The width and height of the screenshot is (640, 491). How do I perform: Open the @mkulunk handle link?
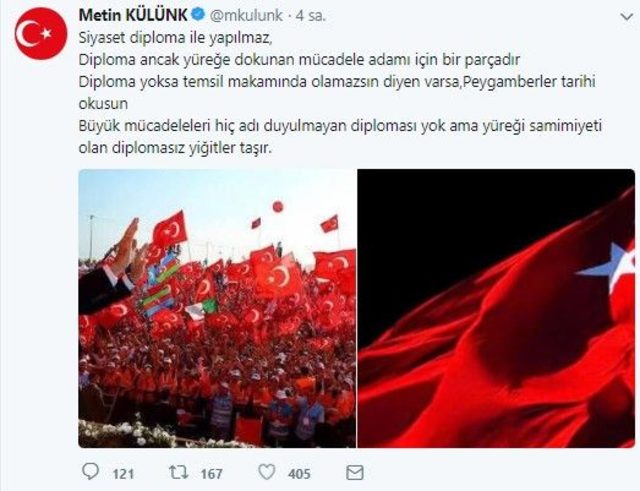pos(246,16)
